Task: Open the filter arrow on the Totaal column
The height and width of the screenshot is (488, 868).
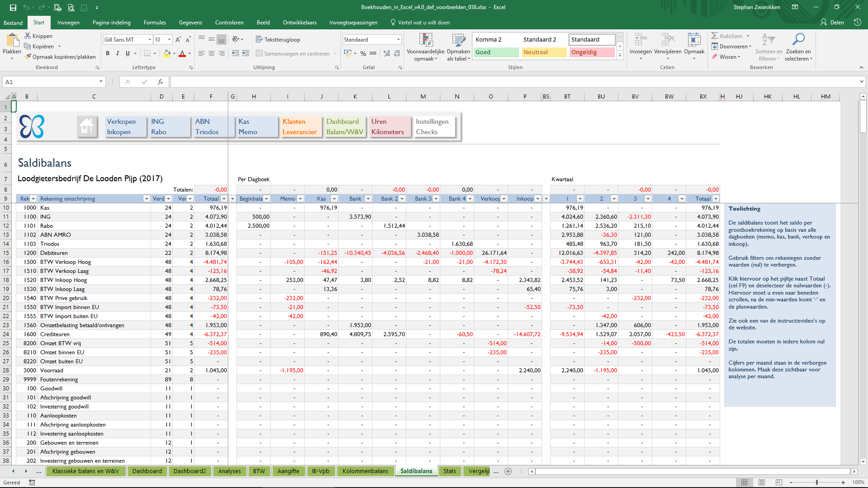Action: (x=223, y=198)
